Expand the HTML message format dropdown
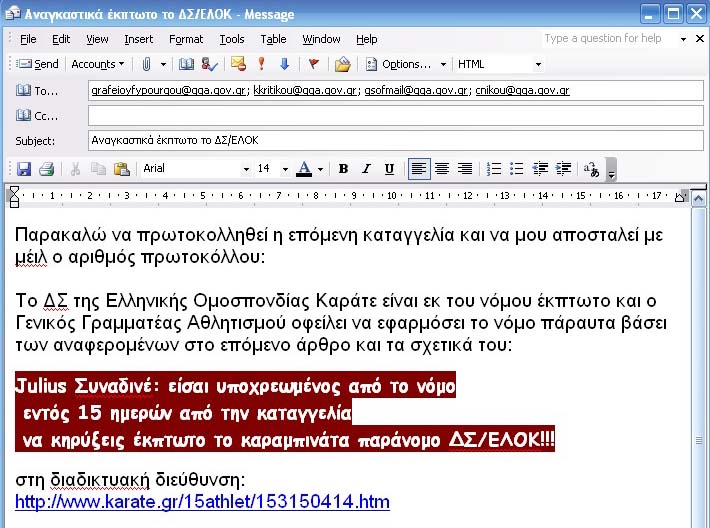The image size is (710, 528). 538,64
